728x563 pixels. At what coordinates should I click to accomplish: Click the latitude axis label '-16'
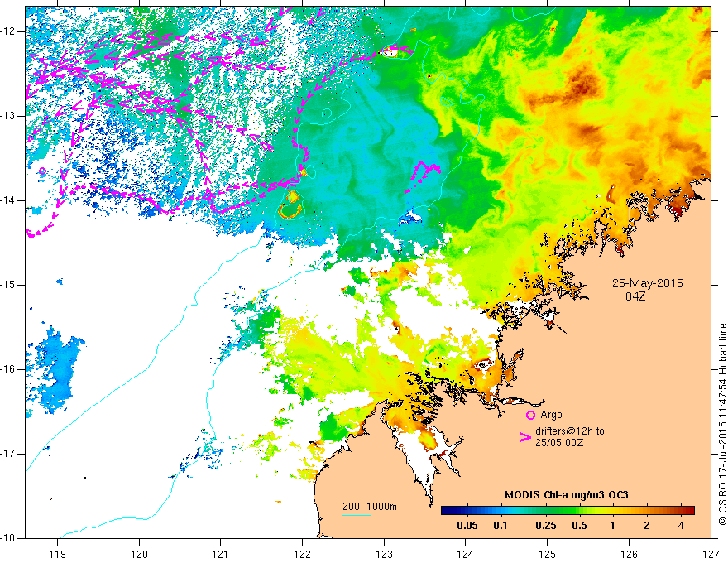(8, 369)
